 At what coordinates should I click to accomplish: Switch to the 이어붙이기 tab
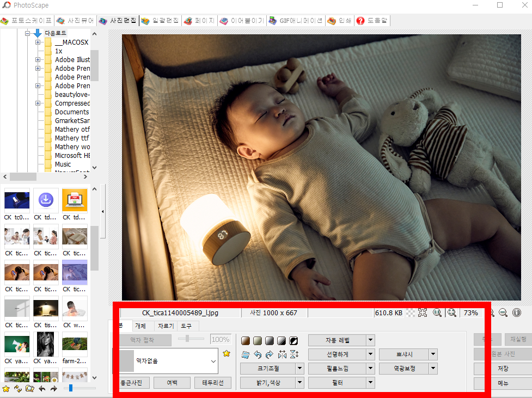[x=242, y=21]
